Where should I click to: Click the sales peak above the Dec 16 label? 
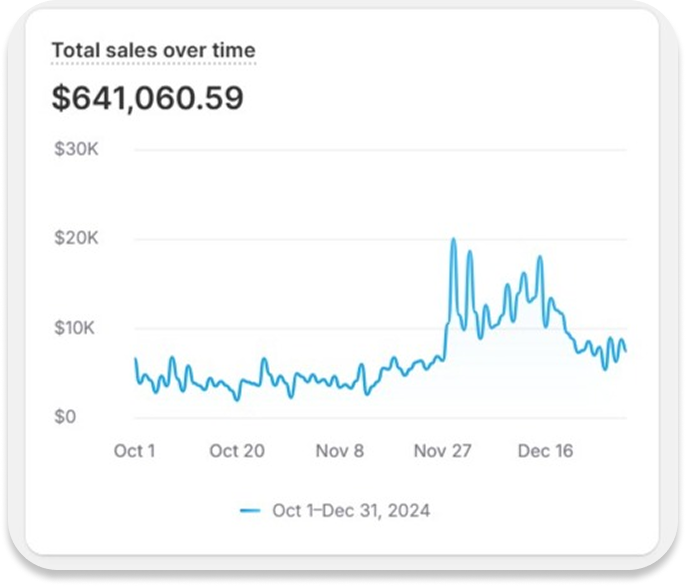(x=540, y=258)
